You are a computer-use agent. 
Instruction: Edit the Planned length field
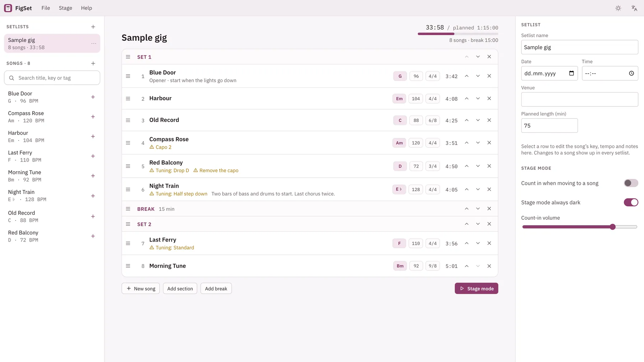[x=549, y=125]
